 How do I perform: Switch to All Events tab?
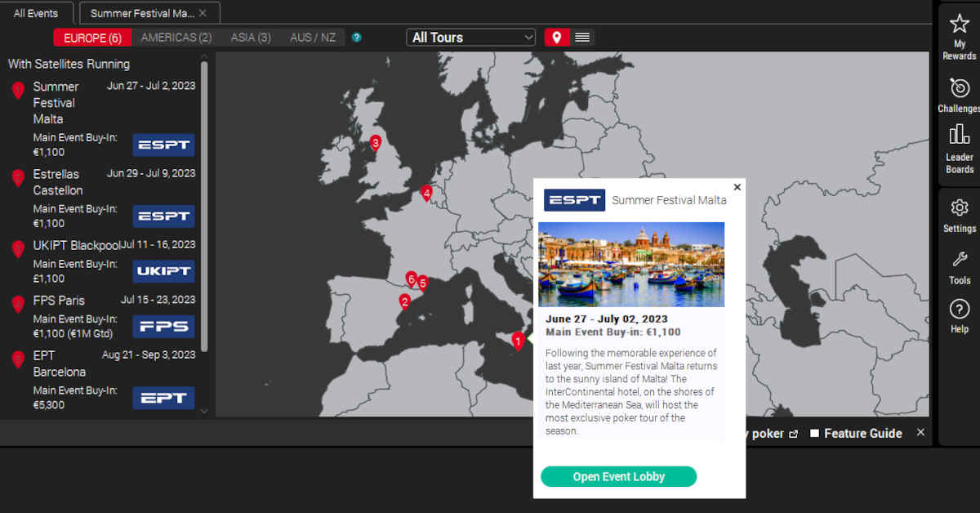[x=36, y=13]
